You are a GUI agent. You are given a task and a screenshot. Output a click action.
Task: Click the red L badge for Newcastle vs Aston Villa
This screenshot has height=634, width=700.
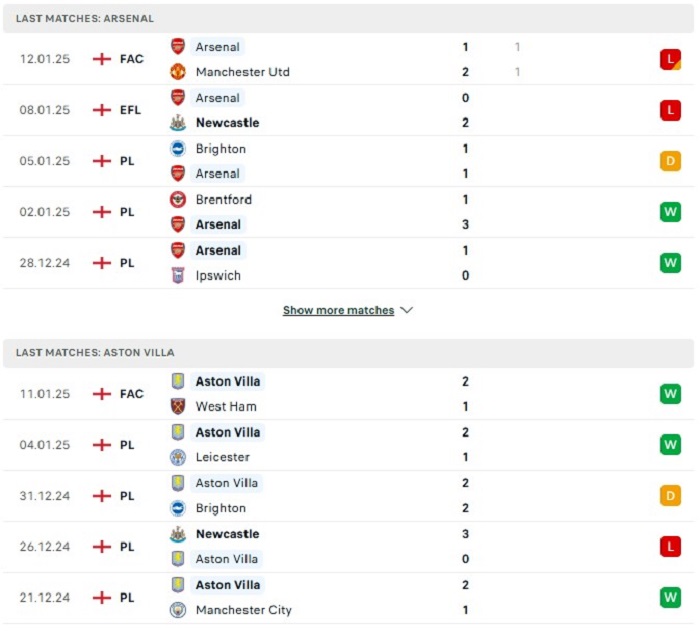tap(670, 546)
